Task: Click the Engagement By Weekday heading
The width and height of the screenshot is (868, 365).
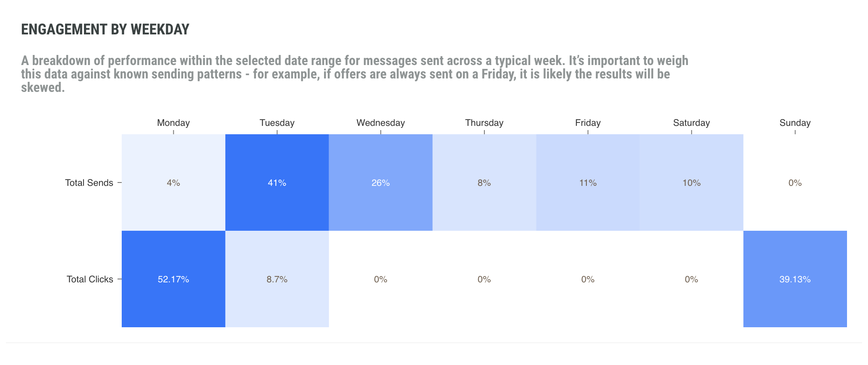Action: coord(105,29)
